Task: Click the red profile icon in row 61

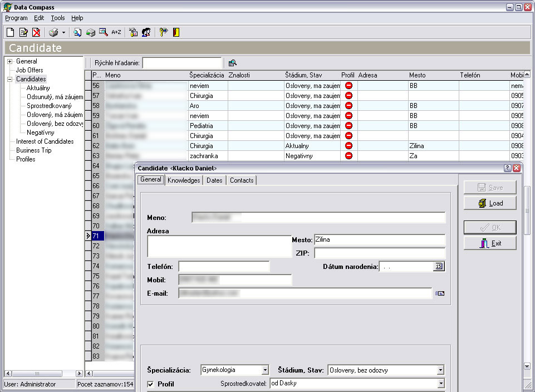Action: [x=349, y=136]
